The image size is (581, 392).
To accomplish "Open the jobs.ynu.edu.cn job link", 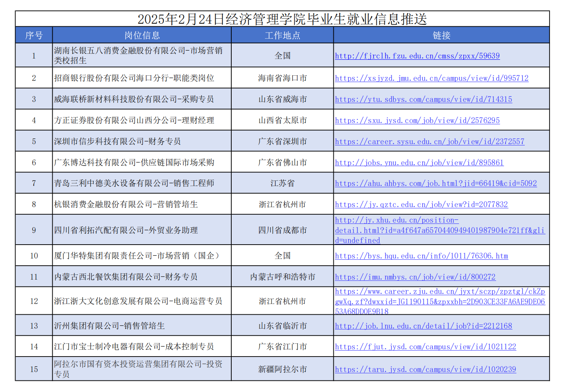I will 419,163.
